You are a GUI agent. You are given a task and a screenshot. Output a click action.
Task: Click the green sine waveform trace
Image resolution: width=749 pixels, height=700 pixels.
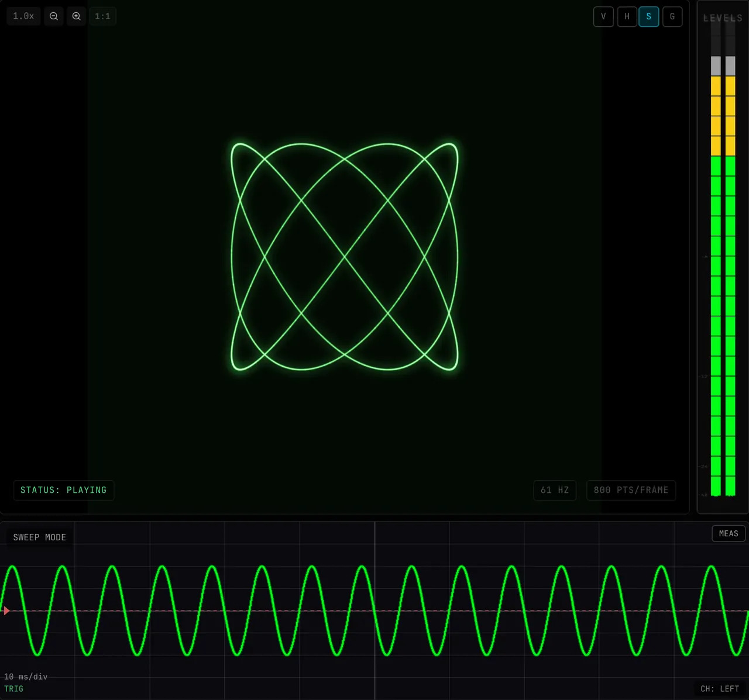(x=374, y=611)
